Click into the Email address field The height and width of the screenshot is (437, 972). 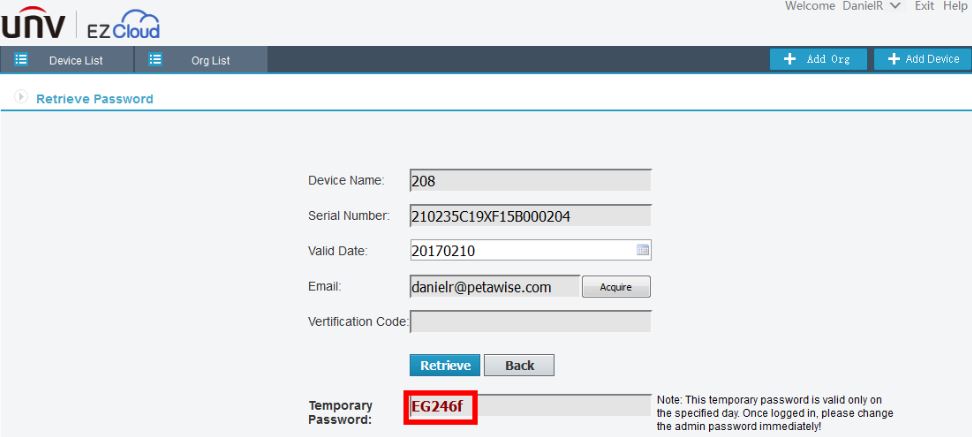[x=494, y=287]
